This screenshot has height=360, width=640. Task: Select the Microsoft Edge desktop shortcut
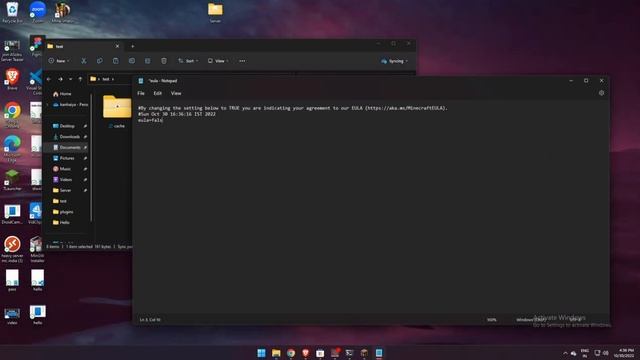coord(12,149)
